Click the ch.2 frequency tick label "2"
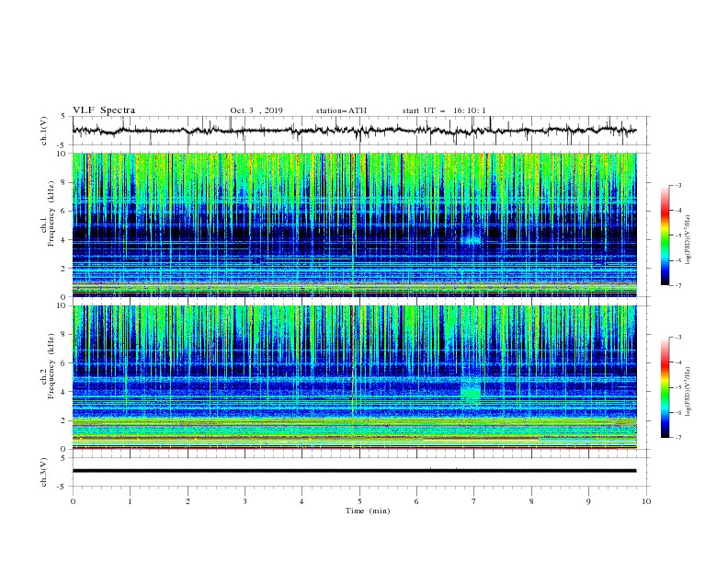 click(64, 420)
